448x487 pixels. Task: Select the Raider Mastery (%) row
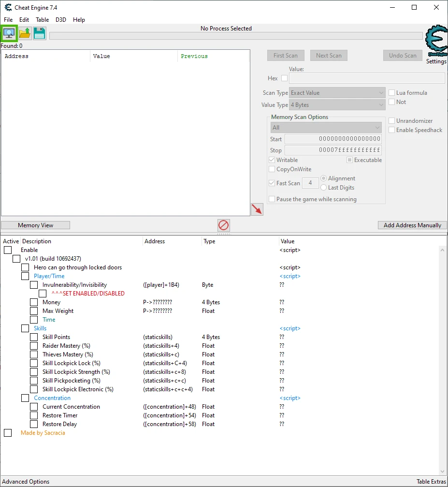coord(220,346)
